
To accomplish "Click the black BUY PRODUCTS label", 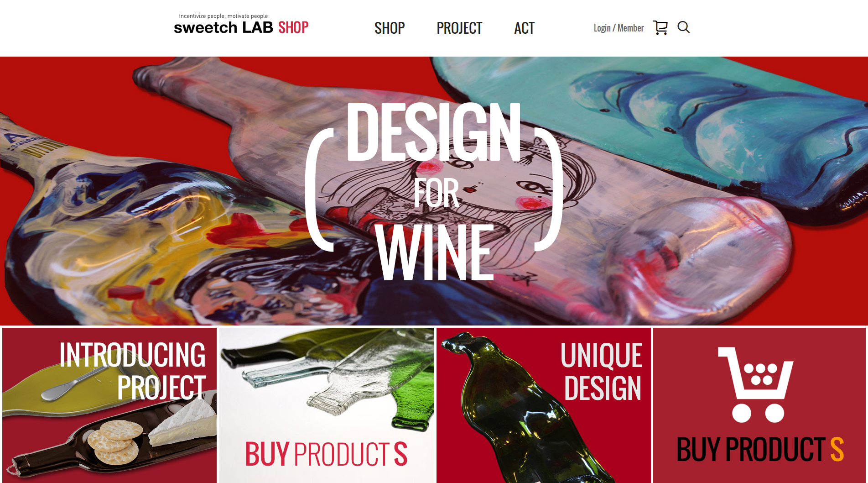I will tap(760, 450).
